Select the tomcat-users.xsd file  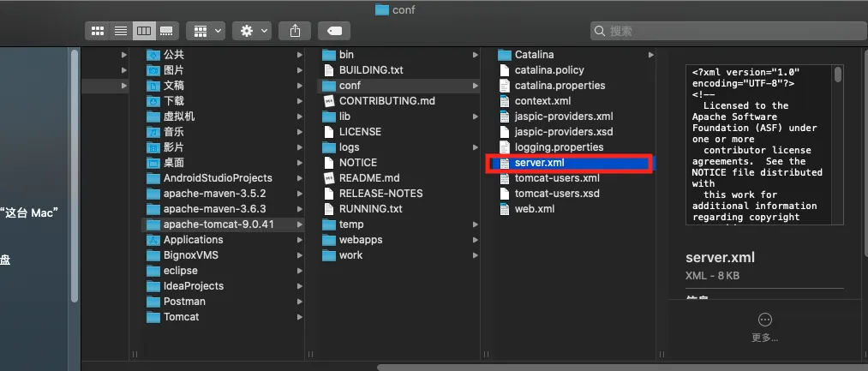point(574,194)
